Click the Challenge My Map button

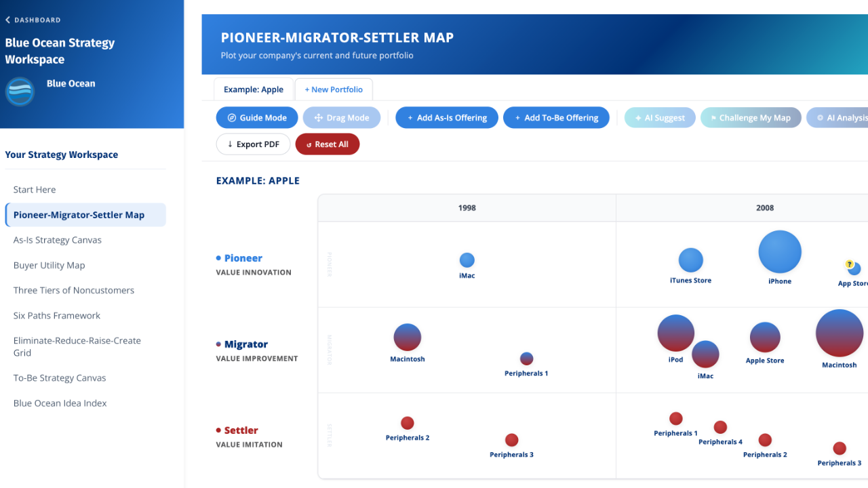pos(751,117)
